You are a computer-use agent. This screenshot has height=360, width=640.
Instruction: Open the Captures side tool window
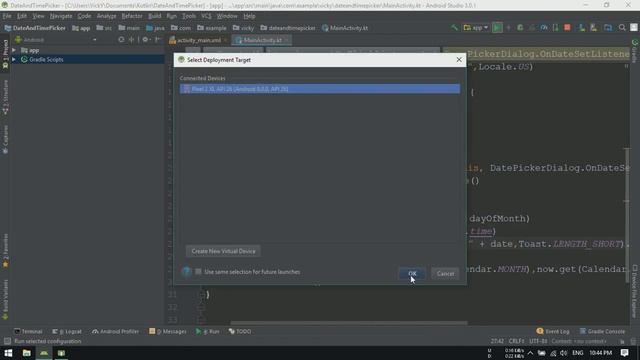pyautogui.click(x=5, y=139)
